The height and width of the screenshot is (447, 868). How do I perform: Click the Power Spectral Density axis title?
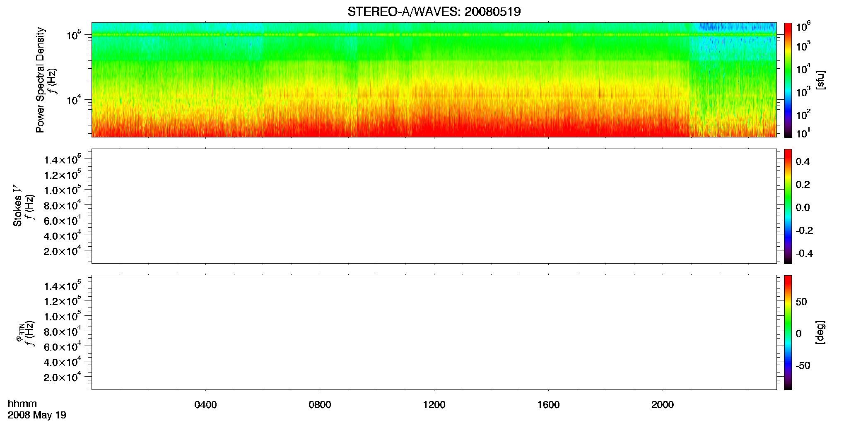[x=40, y=80]
